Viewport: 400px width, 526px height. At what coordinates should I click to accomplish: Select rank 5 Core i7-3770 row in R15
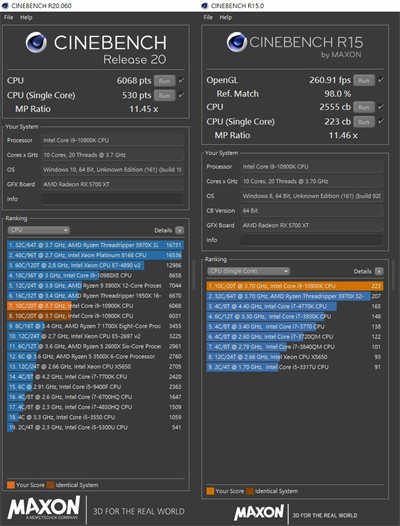295,326
